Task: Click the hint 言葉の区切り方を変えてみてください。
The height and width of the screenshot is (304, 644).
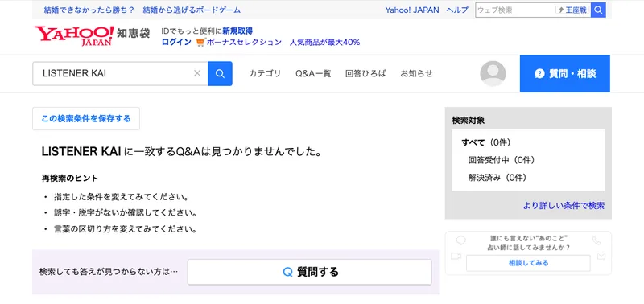Action: [x=126, y=229]
